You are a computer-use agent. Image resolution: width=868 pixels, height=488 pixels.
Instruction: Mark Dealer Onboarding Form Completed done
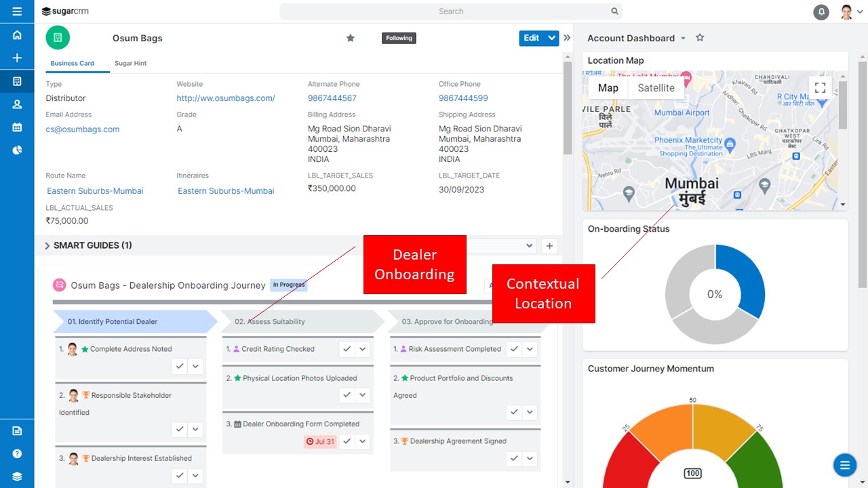pyautogui.click(x=347, y=441)
